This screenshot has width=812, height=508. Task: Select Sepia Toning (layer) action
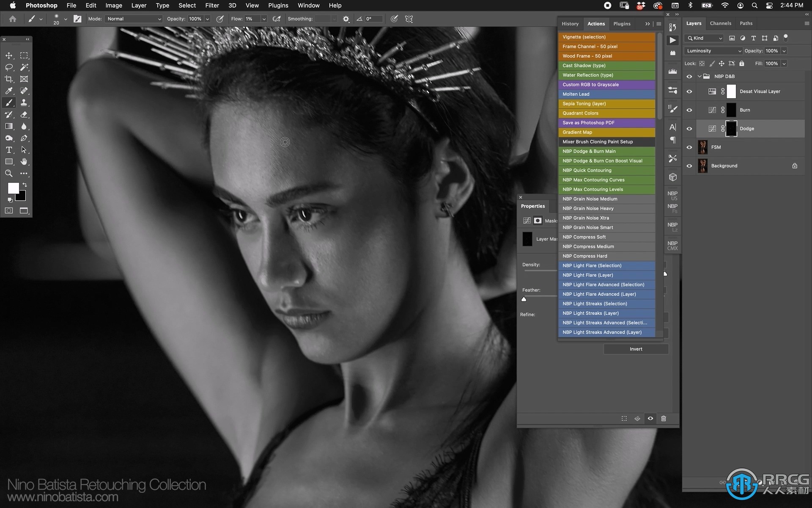606,104
